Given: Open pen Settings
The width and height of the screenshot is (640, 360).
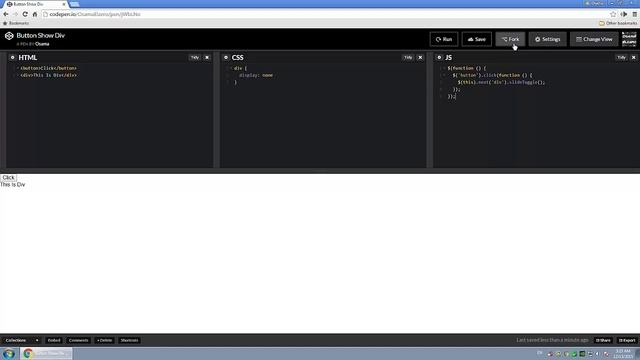Looking at the screenshot, I should (547, 39).
